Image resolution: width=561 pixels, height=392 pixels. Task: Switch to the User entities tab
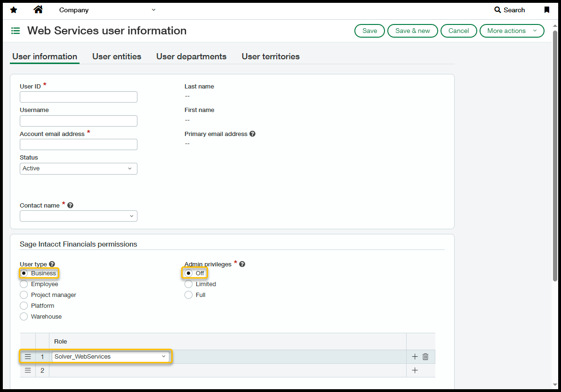(x=117, y=56)
